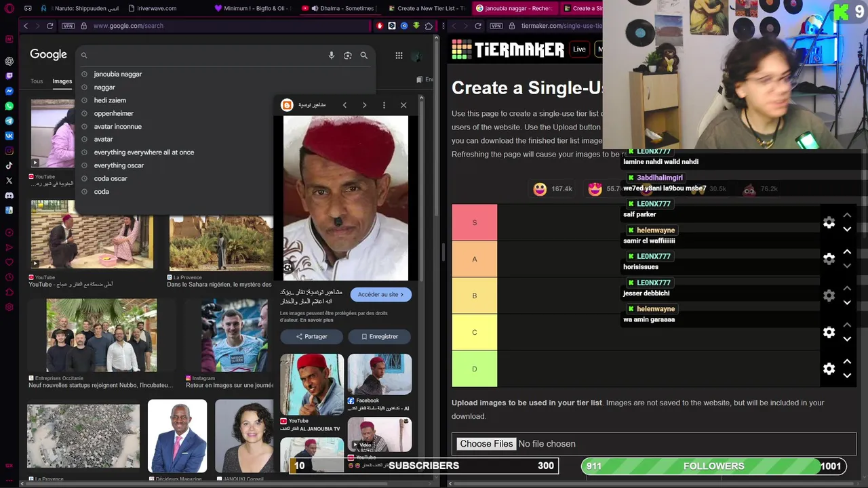Select the Tous search tab
This screenshot has height=488, width=868.
[x=37, y=81]
